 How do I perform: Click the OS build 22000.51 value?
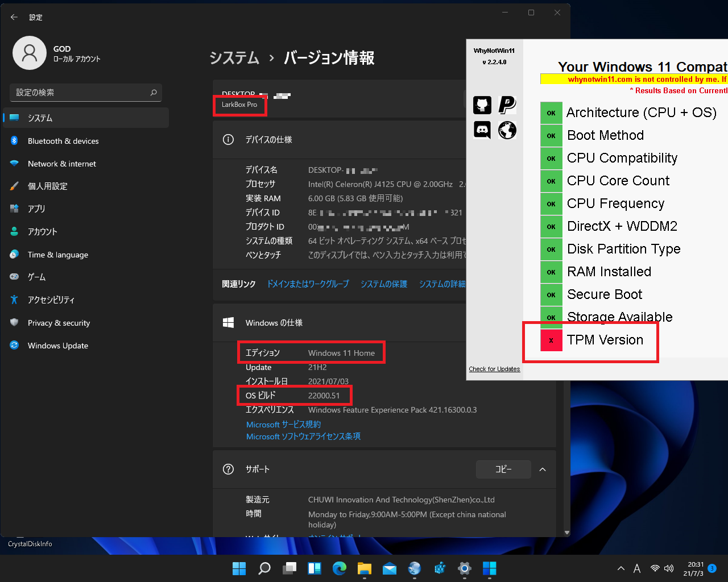(x=324, y=396)
